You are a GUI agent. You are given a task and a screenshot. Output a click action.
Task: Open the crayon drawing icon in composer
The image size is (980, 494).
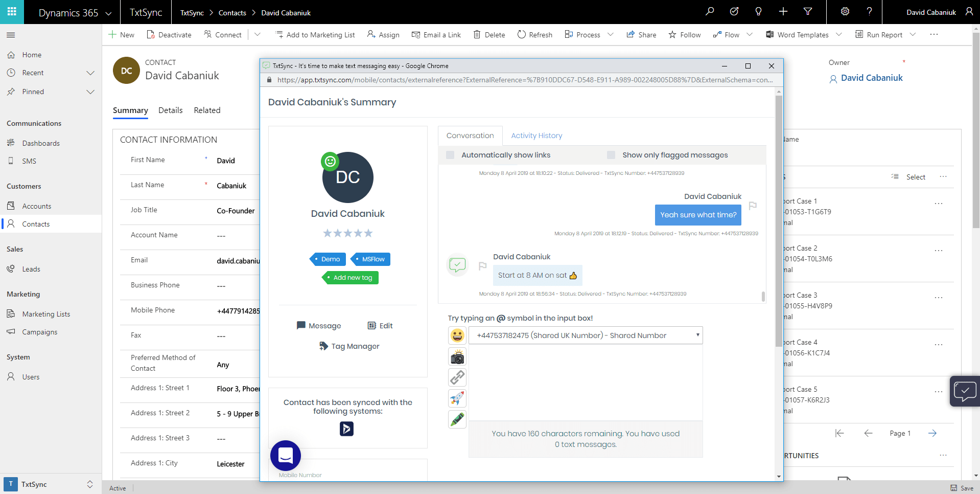(457, 419)
